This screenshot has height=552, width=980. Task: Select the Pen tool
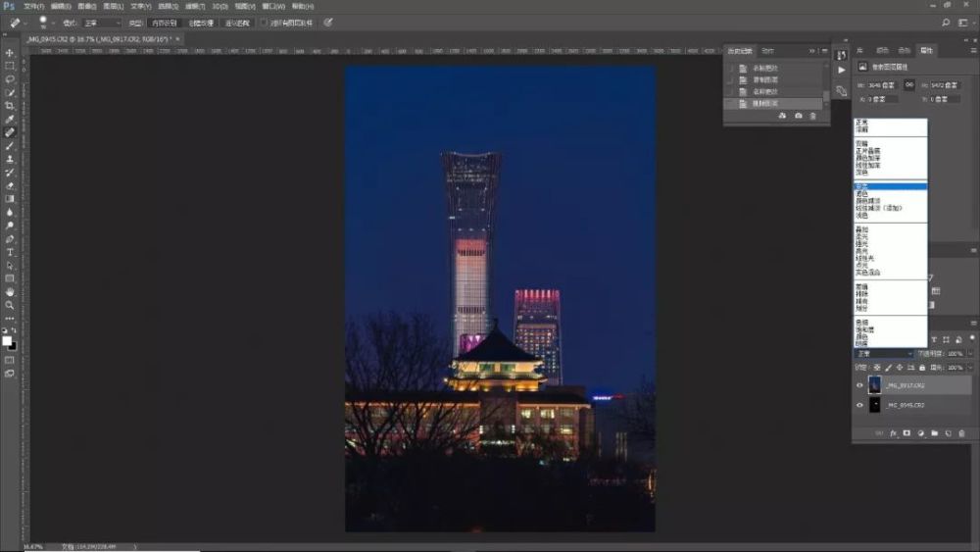(10, 239)
